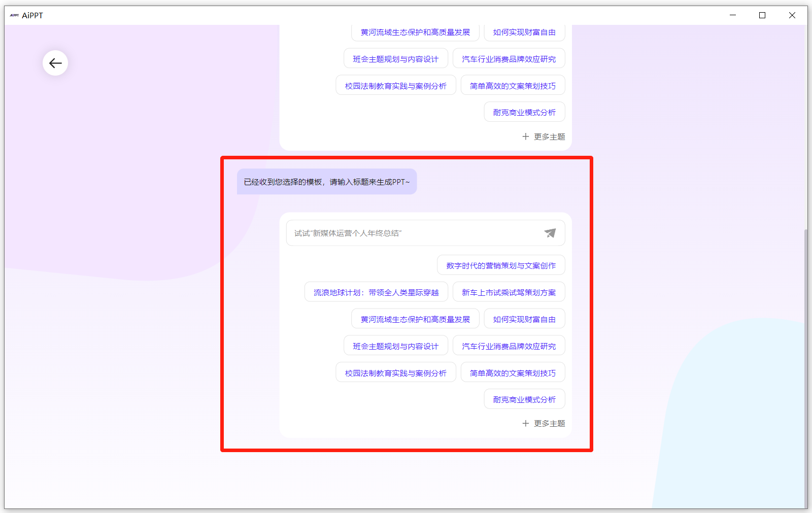Pick 班会主题规划与内容设计 under the title input box
This screenshot has width=812, height=513.
point(396,346)
